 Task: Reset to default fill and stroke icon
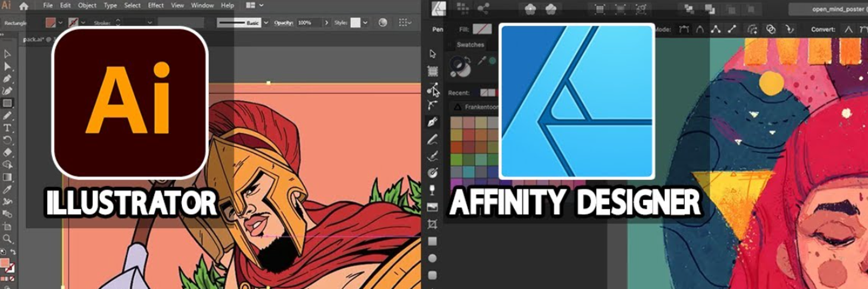pyautogui.click(x=3, y=252)
